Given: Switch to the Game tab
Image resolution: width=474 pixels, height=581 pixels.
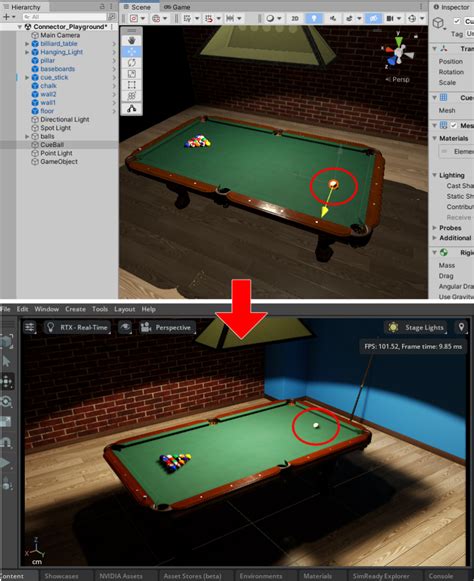Looking at the screenshot, I should [x=177, y=7].
